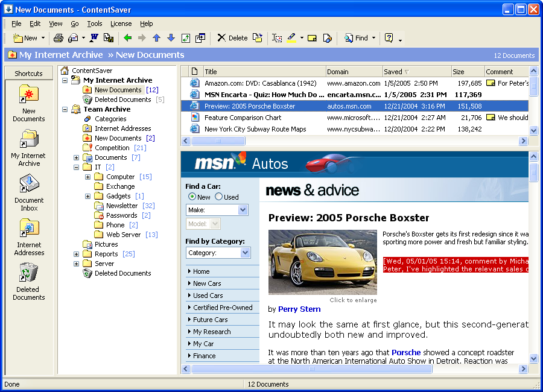Open the File menu
The image size is (543, 392).
click(16, 24)
